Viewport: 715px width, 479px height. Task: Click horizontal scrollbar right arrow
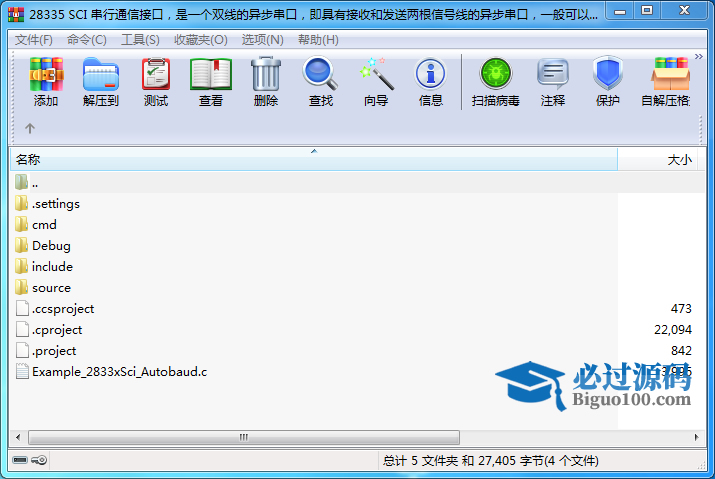[696, 437]
